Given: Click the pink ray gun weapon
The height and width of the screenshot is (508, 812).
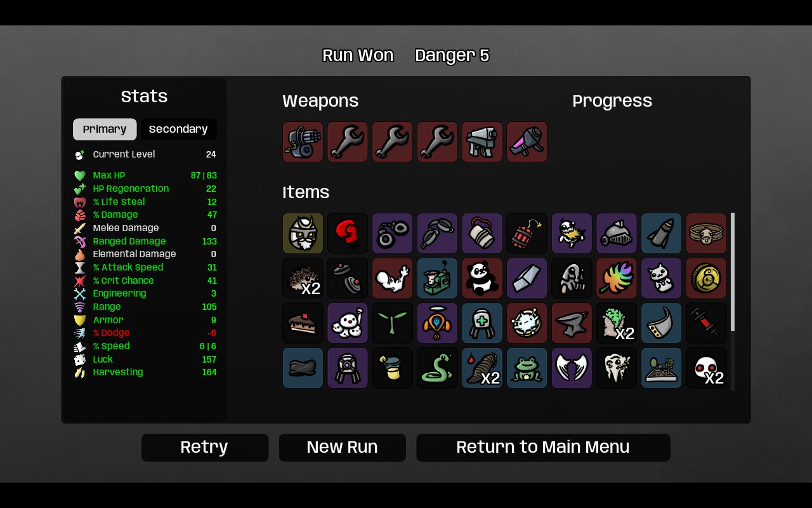Looking at the screenshot, I should pyautogui.click(x=527, y=142).
